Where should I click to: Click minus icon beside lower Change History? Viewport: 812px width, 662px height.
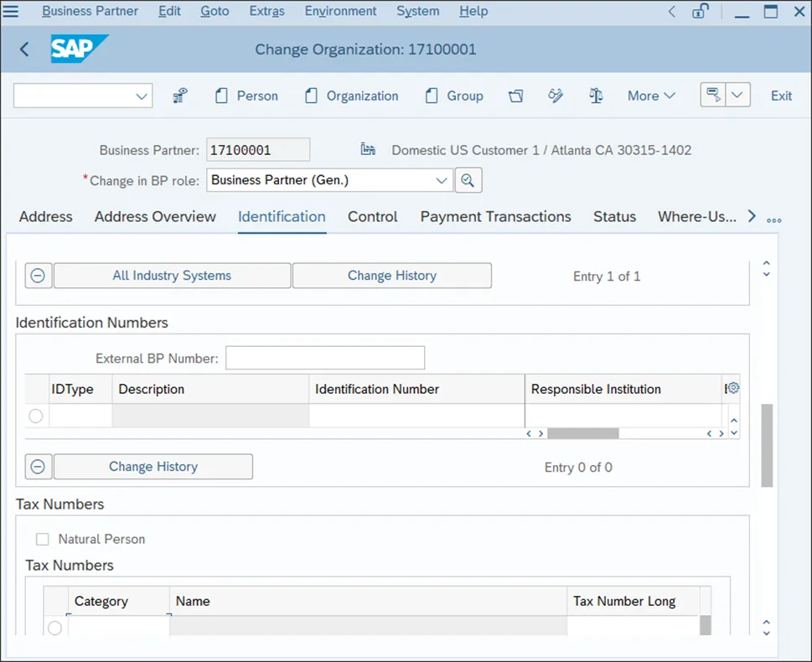[x=38, y=467]
